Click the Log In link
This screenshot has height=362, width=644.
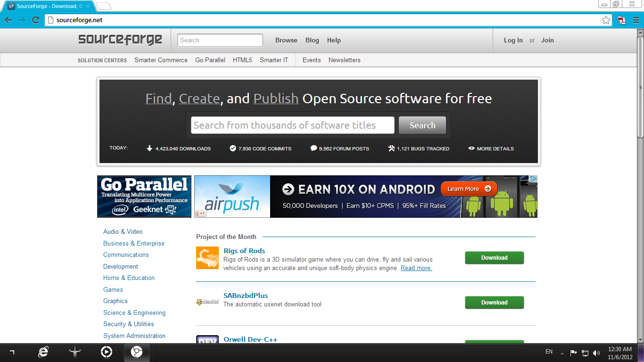[x=513, y=40]
